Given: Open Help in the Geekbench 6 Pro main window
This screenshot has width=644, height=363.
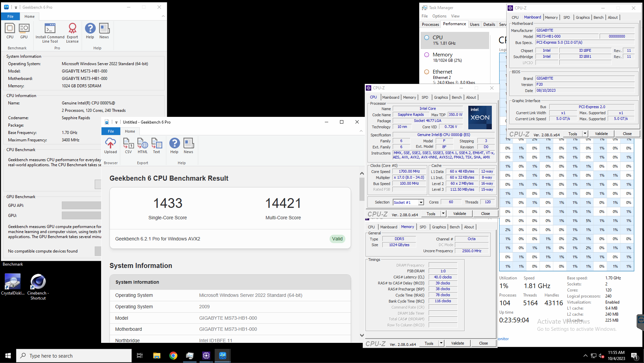Looking at the screenshot, I should [x=90, y=31].
